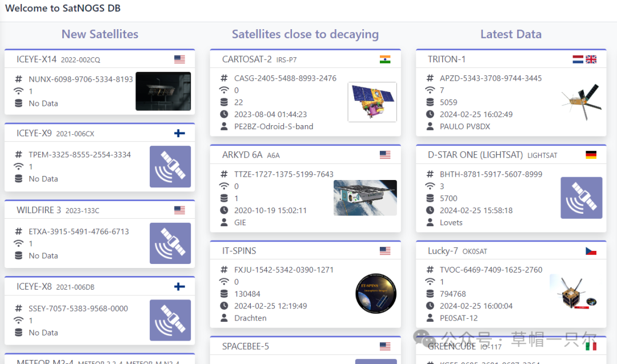Screen dimensions: 617x364
Task: Click the Drachten station name
Action: (x=250, y=318)
